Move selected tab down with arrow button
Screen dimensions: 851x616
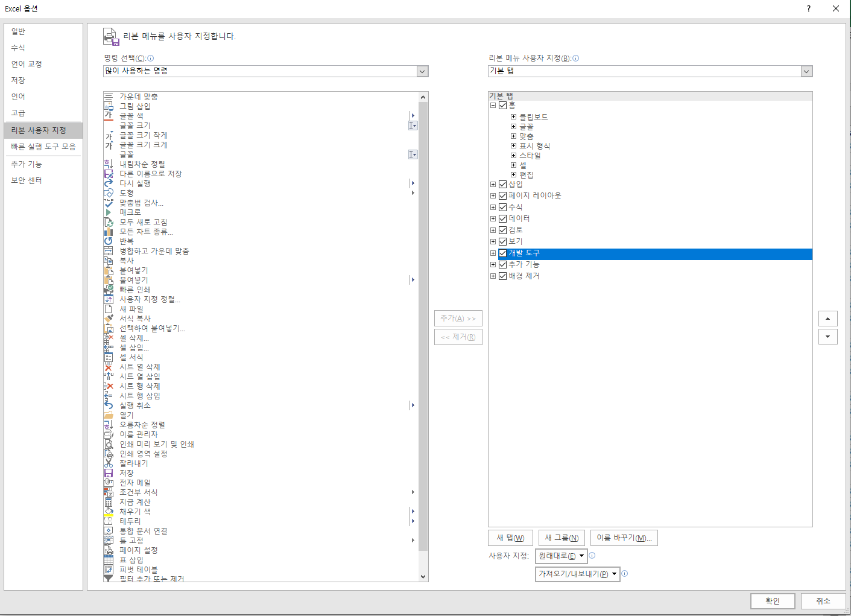(x=828, y=337)
